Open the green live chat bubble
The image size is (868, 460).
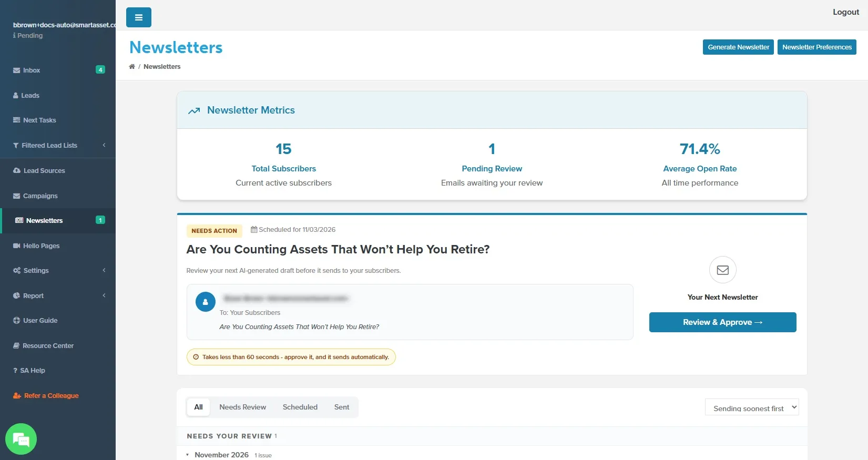(21, 439)
